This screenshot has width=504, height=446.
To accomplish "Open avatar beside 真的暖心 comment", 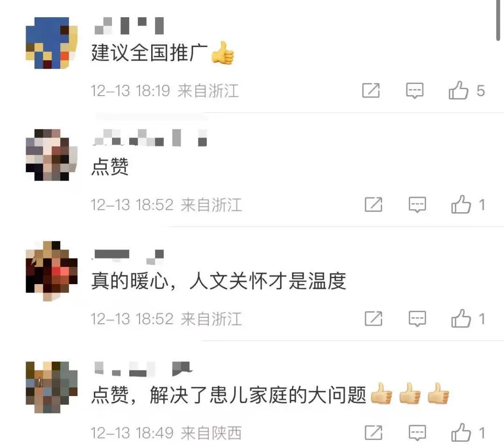I will point(52,271).
